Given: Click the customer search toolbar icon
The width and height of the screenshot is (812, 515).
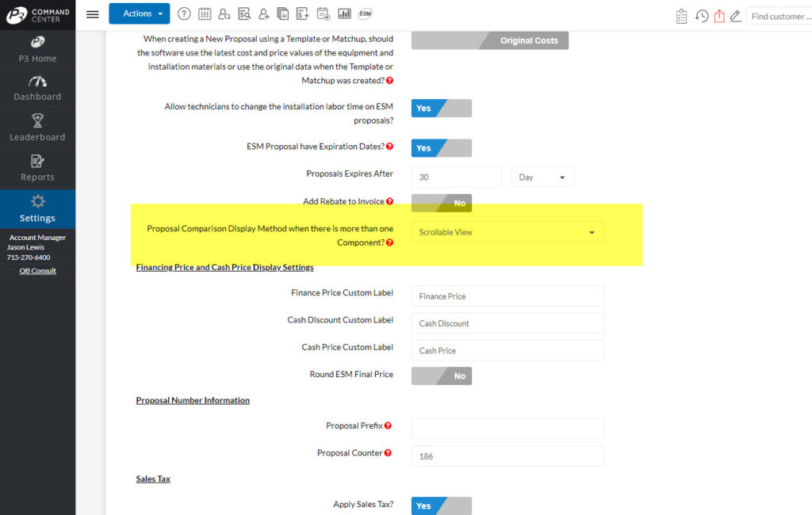Looking at the screenshot, I should (224, 13).
